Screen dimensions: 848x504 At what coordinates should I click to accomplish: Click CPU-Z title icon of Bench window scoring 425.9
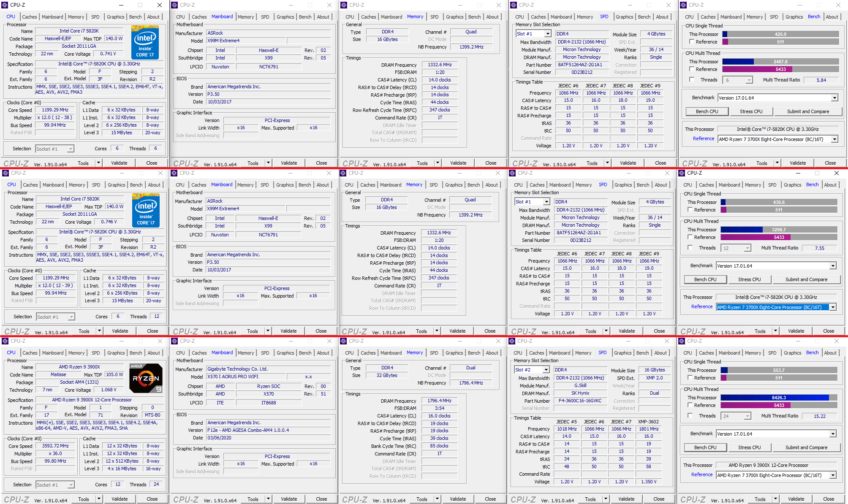[x=682, y=5]
